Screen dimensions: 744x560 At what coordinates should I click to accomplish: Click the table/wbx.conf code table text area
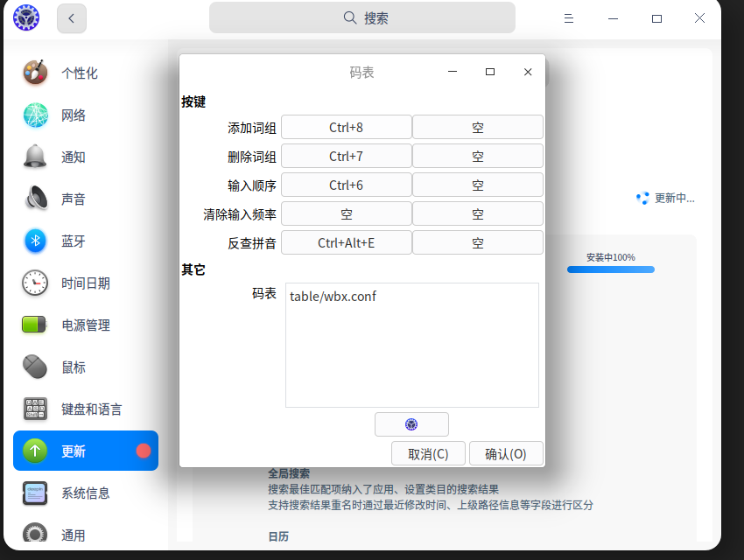coord(411,345)
